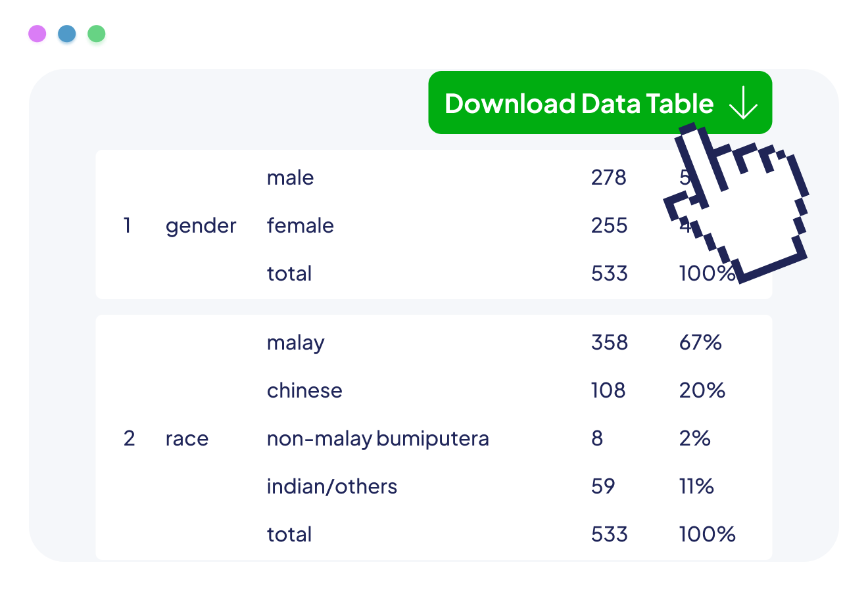Screen dimensions: 868x598
Task: Click the pink window dot
Action: 37,35
